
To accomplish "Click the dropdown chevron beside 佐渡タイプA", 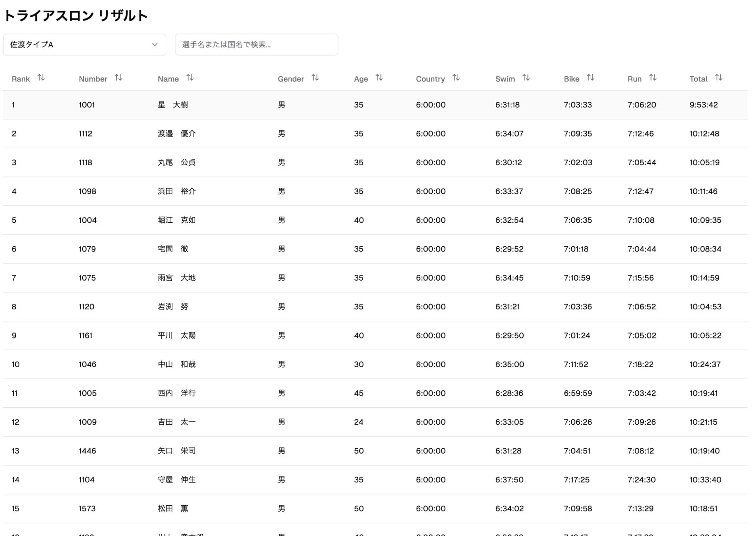I will coord(155,44).
